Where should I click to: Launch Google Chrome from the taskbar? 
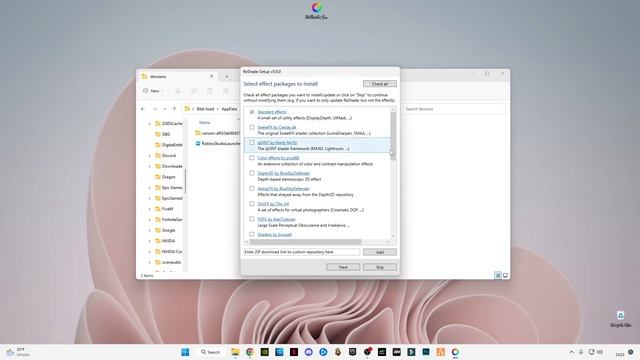250,352
